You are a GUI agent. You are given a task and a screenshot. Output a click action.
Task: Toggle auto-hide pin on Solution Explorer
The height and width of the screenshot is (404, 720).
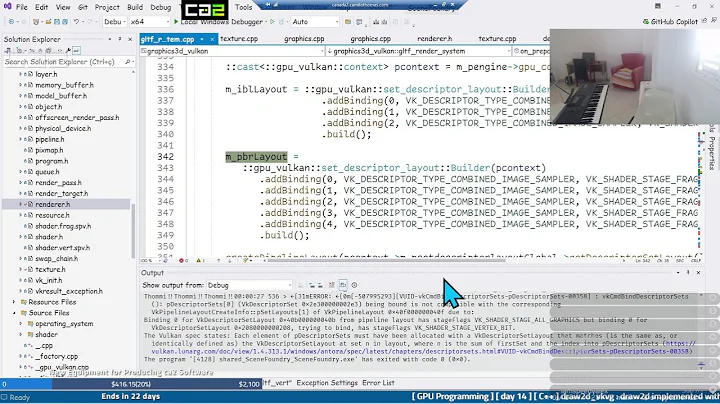(120, 39)
